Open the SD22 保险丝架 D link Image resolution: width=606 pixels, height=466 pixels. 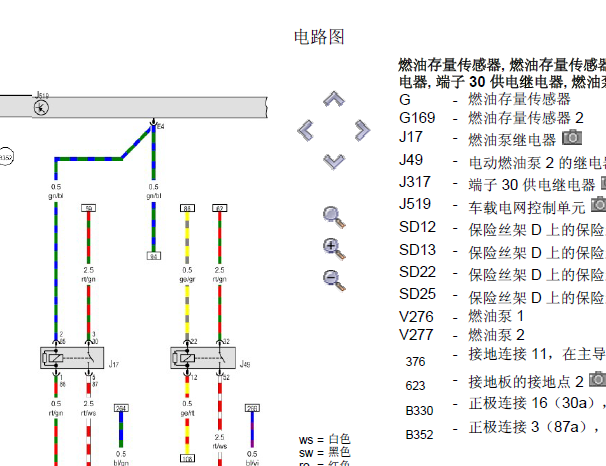tap(537, 275)
